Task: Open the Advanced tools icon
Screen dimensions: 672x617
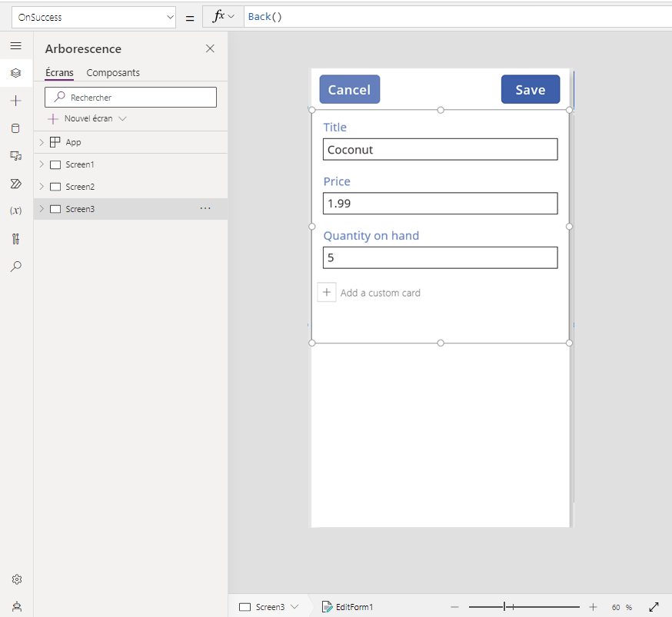Action: (x=16, y=238)
